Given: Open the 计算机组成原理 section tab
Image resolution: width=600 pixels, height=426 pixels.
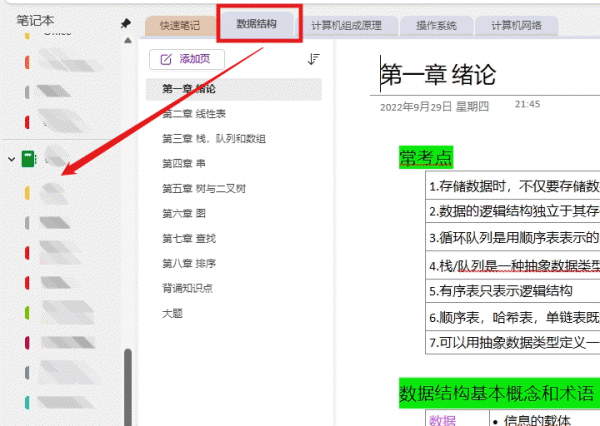Looking at the screenshot, I should click(x=346, y=26).
